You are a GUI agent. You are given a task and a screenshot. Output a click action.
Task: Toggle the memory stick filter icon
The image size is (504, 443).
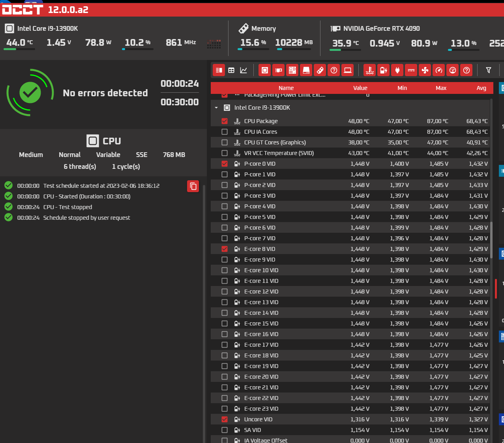pos(320,70)
